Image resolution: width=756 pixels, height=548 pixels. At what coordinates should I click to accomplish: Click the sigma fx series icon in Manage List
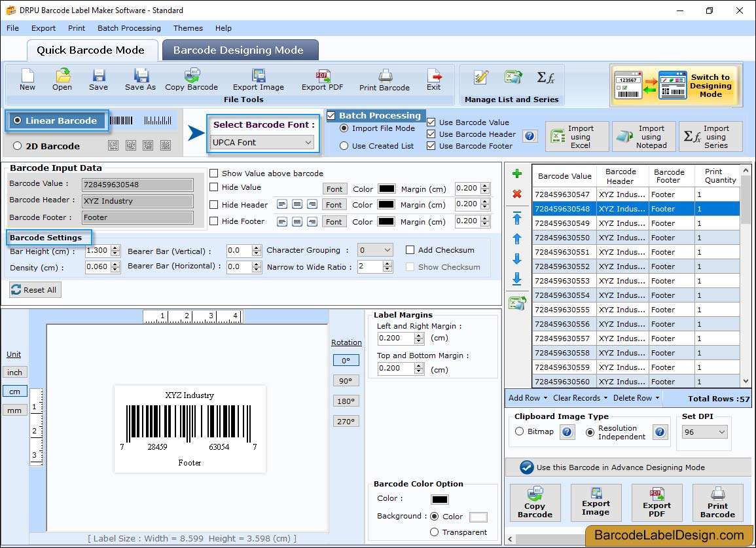545,77
